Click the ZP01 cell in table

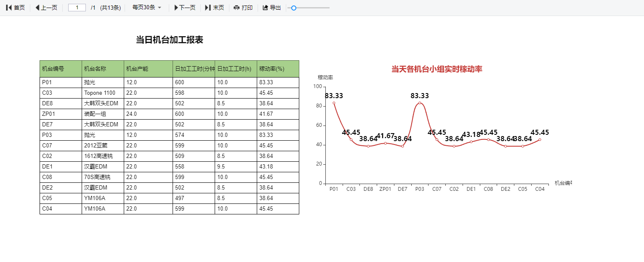pyautogui.click(x=61, y=114)
